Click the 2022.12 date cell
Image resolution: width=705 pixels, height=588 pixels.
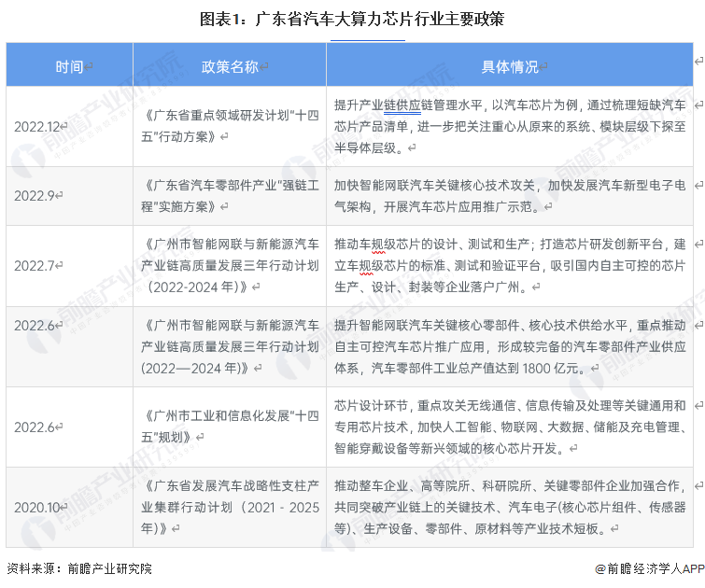[38, 126]
